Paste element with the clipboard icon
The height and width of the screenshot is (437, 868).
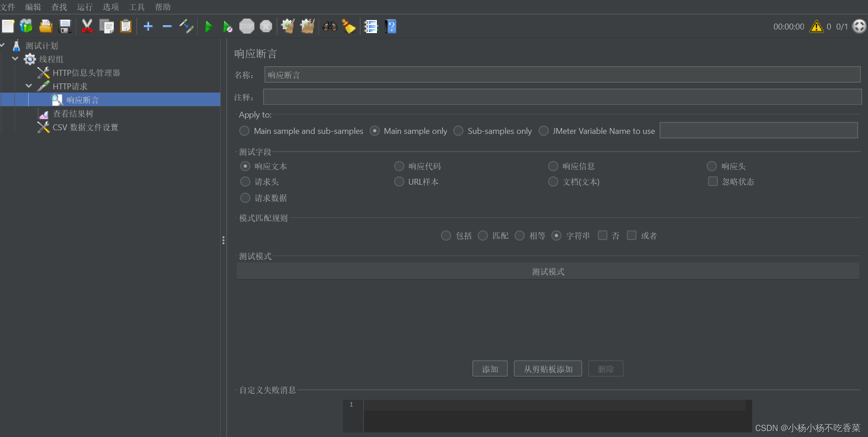pos(126,26)
